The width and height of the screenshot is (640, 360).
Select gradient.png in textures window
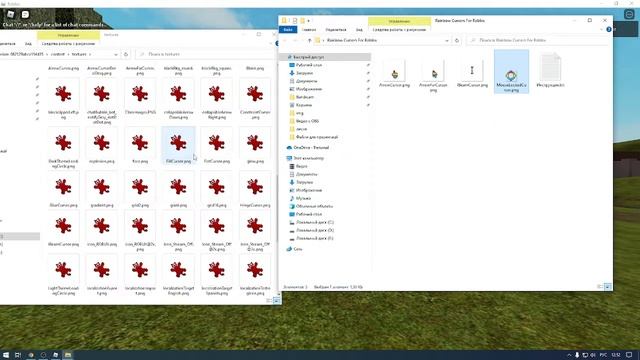coord(102,190)
